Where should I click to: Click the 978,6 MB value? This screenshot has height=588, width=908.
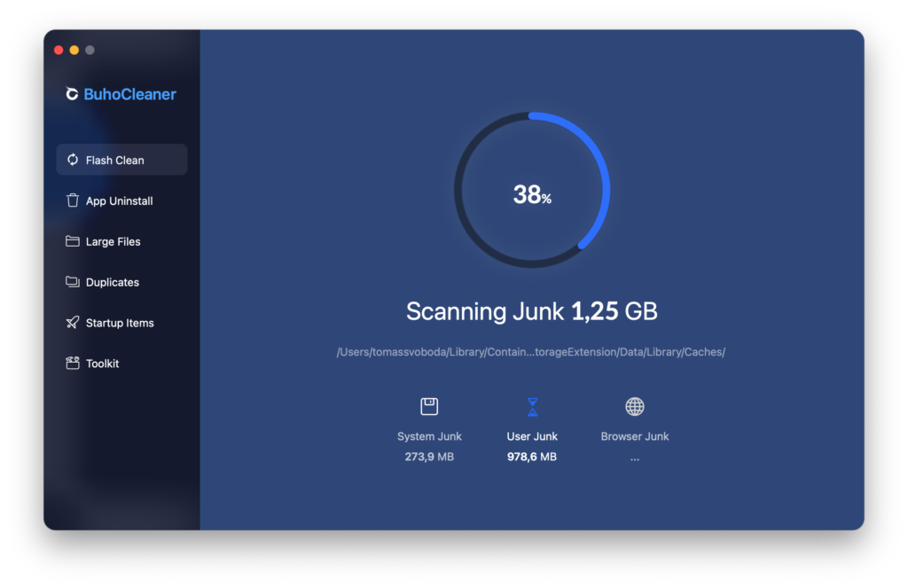tap(532, 457)
